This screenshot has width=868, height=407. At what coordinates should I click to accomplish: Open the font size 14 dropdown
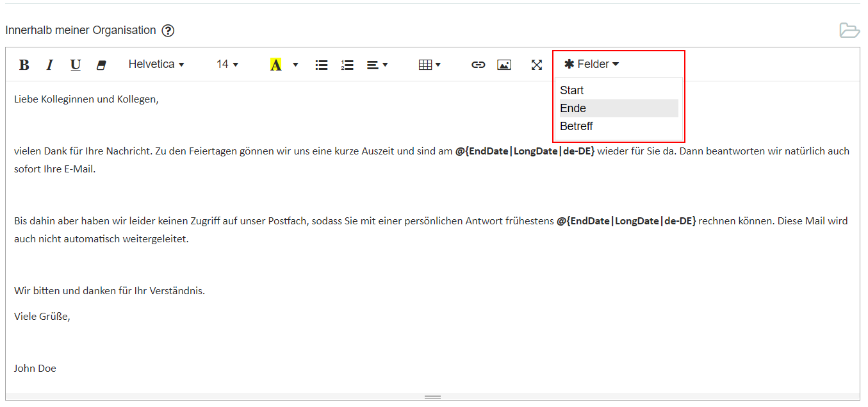click(x=227, y=64)
